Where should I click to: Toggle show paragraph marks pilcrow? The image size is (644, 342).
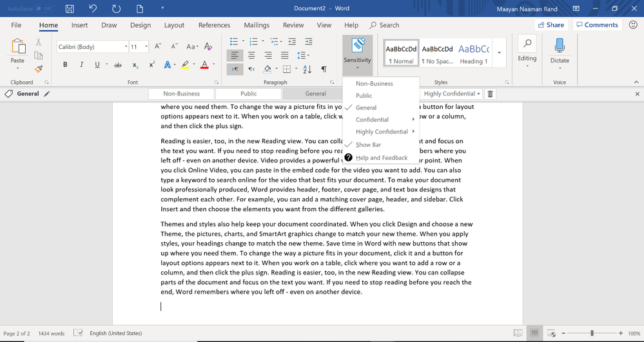[x=324, y=69]
